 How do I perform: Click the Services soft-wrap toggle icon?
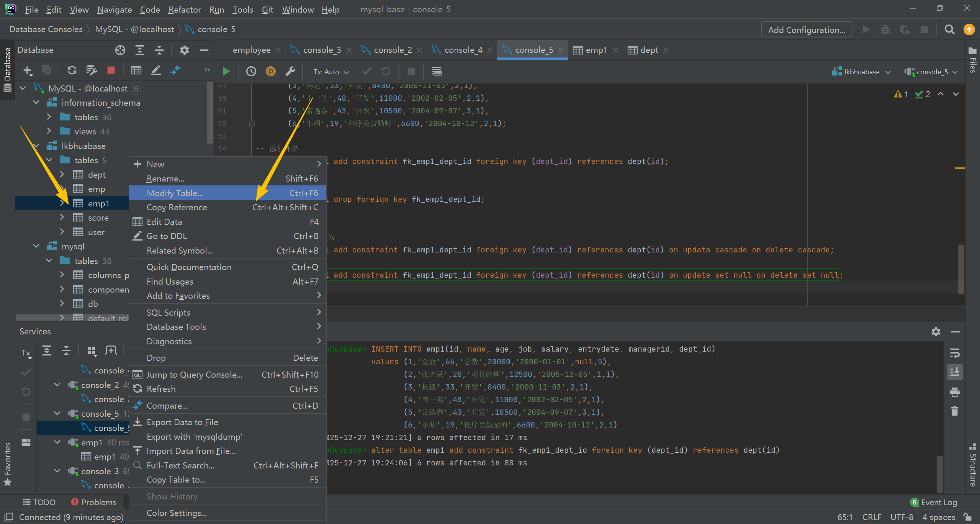click(955, 353)
